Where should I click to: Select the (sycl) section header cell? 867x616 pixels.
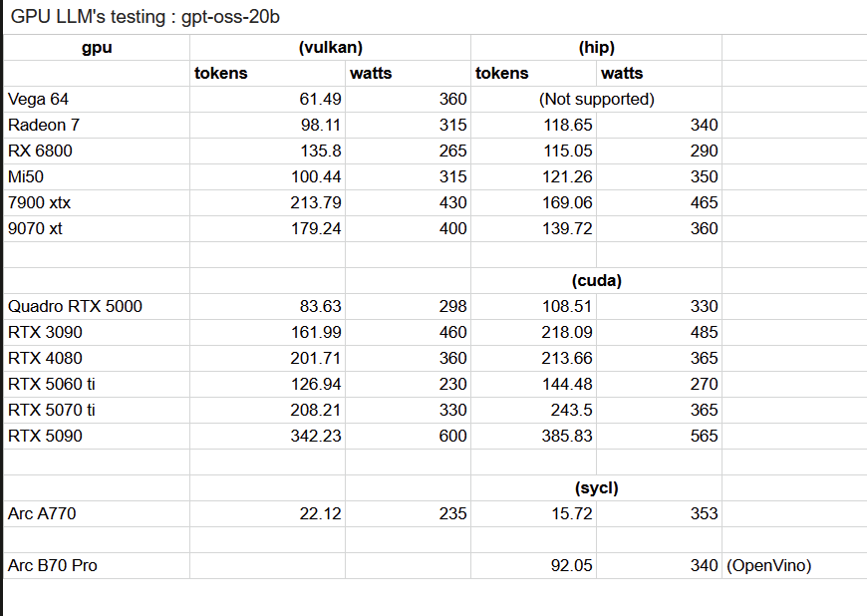[x=596, y=488]
